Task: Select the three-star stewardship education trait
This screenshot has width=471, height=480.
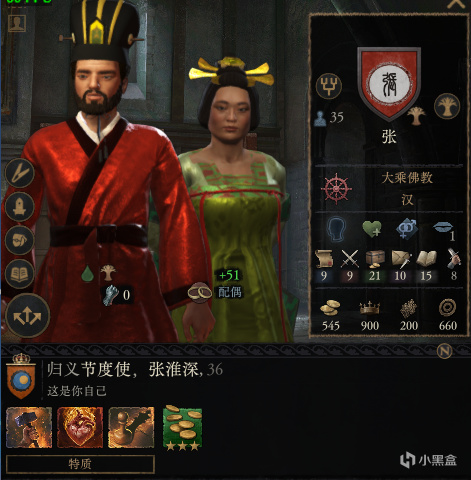Action: [x=182, y=428]
